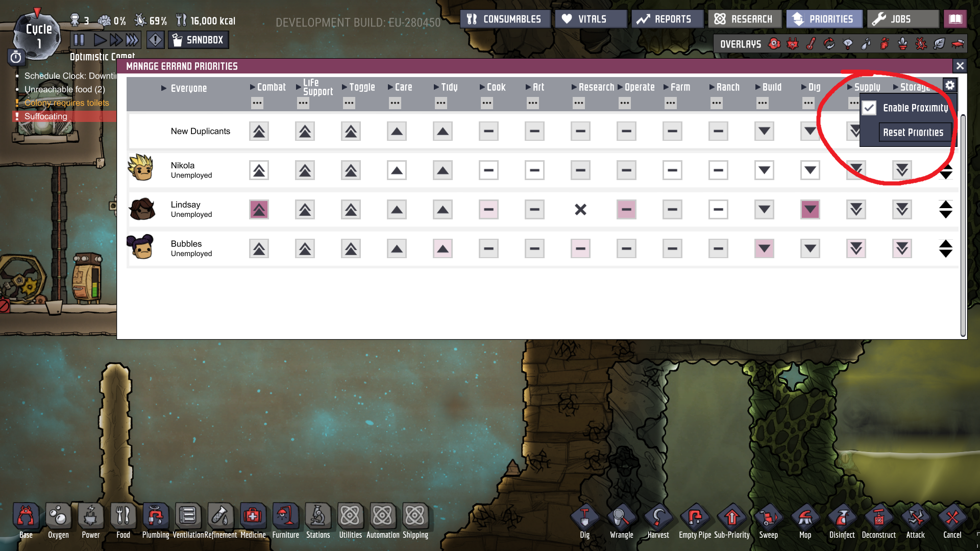The image size is (980, 551).
Task: Open the Temperature overlay
Action: [811, 44]
